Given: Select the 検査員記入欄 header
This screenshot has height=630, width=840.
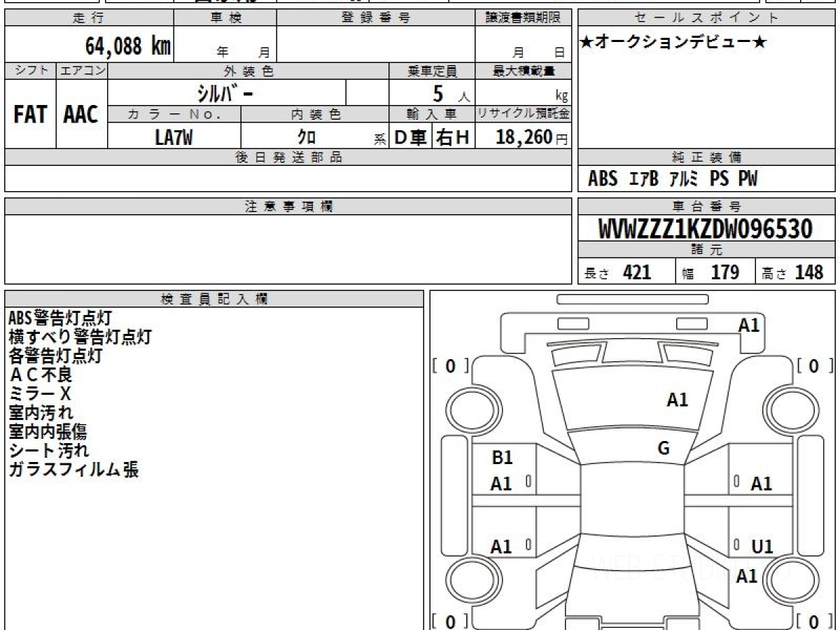Looking at the screenshot, I should click(x=214, y=298).
